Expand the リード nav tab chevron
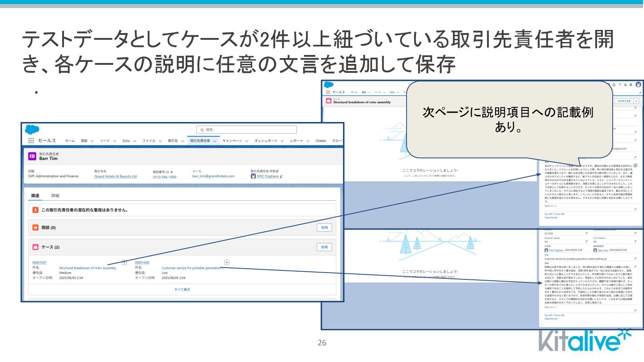This screenshot has height=362, width=644. point(114,141)
